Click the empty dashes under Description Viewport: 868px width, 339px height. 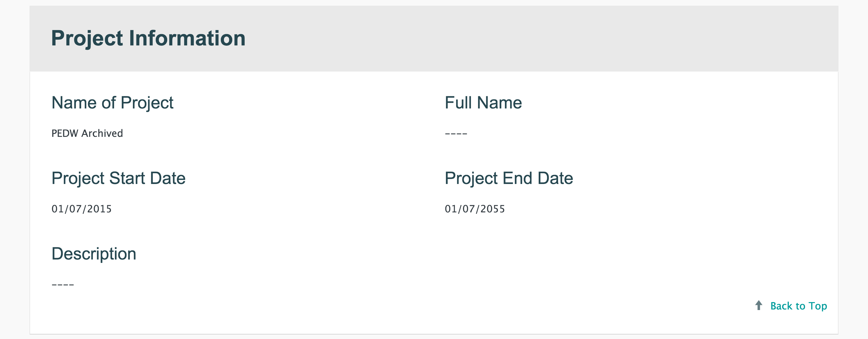tap(63, 285)
